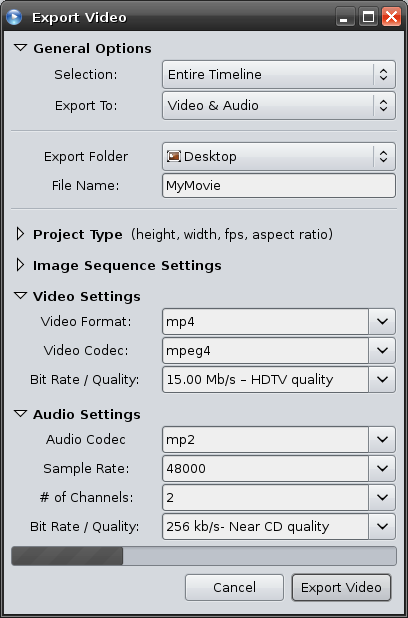Click the Desktop folder icon in Export Folder
This screenshot has height=618, width=408.
point(173,156)
